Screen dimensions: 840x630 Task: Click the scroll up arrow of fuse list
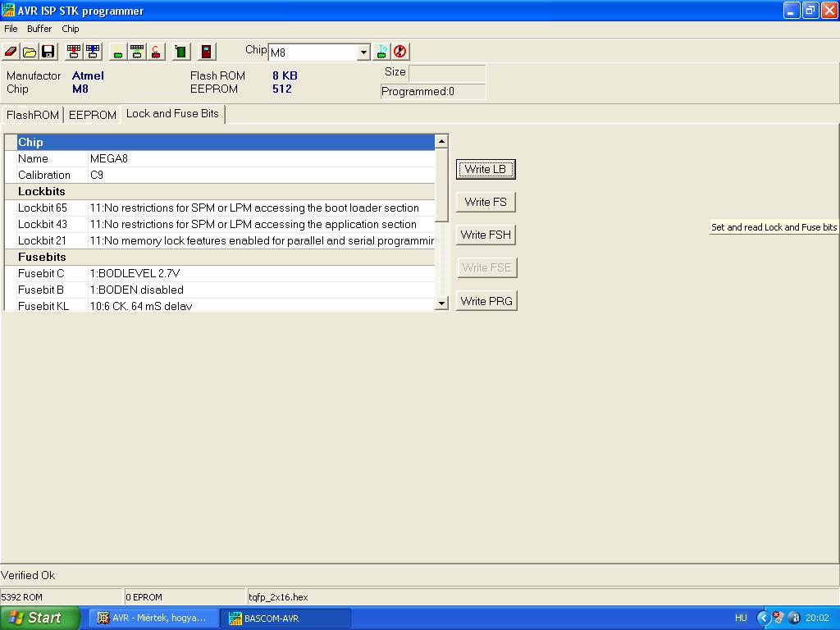pos(441,141)
